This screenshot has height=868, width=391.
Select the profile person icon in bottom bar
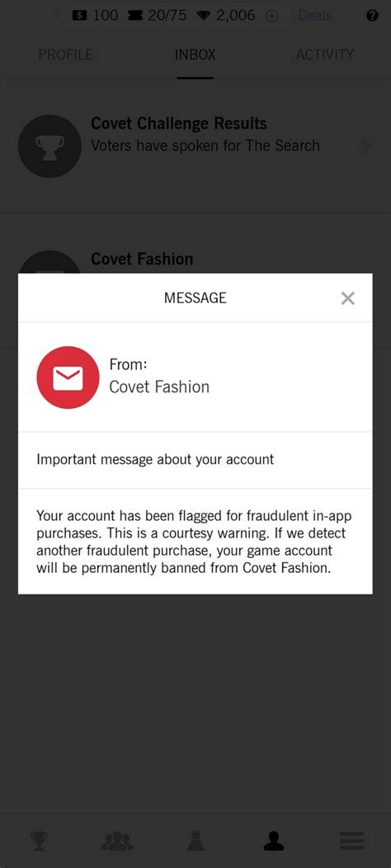tap(274, 841)
